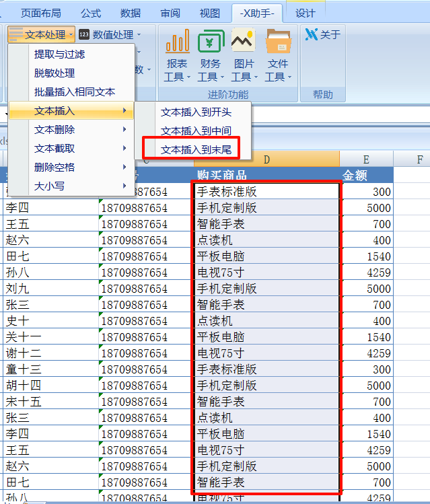Open the 文本插入 submenu entry
Screen dimensions: 430x504
pos(71,110)
